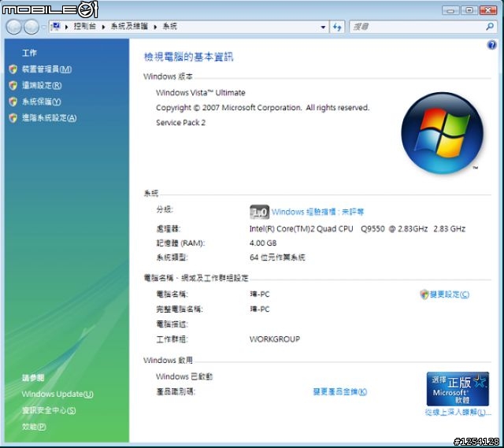
Task: Click the 64 位元作業系統 value
Action: point(277,257)
